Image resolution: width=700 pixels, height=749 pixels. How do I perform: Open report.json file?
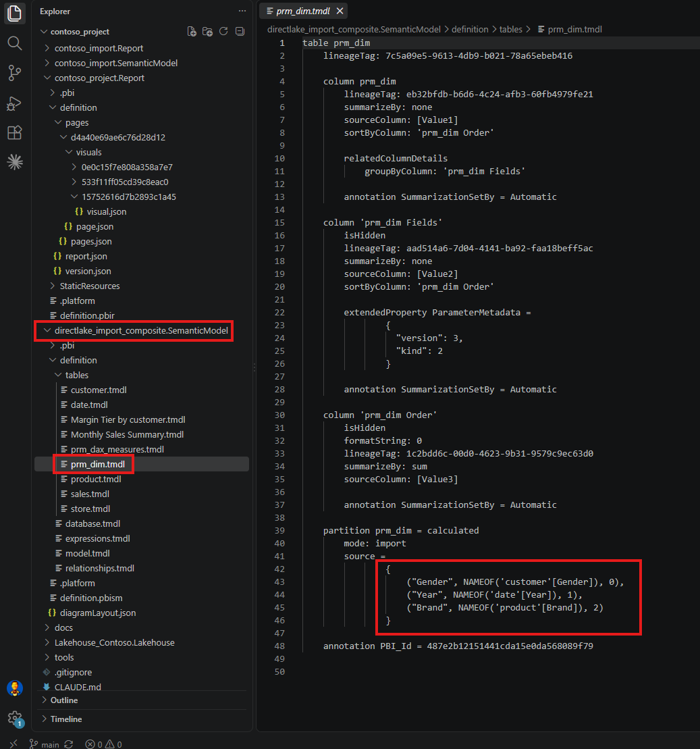(x=86, y=256)
